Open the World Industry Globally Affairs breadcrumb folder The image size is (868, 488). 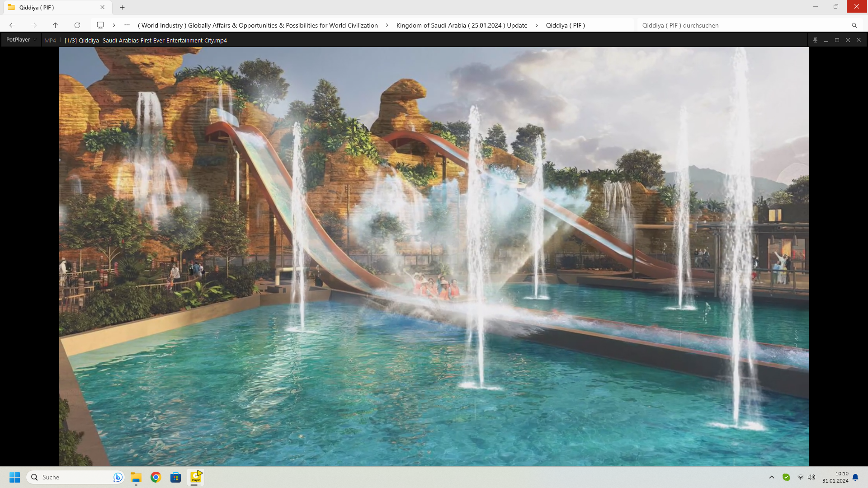pos(258,25)
